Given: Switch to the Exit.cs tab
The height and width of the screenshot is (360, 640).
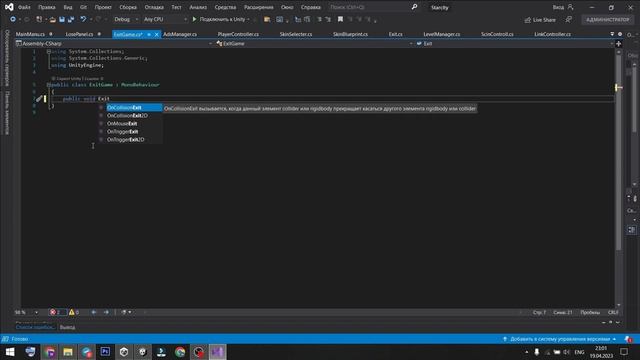Looking at the screenshot, I should coord(396,34).
